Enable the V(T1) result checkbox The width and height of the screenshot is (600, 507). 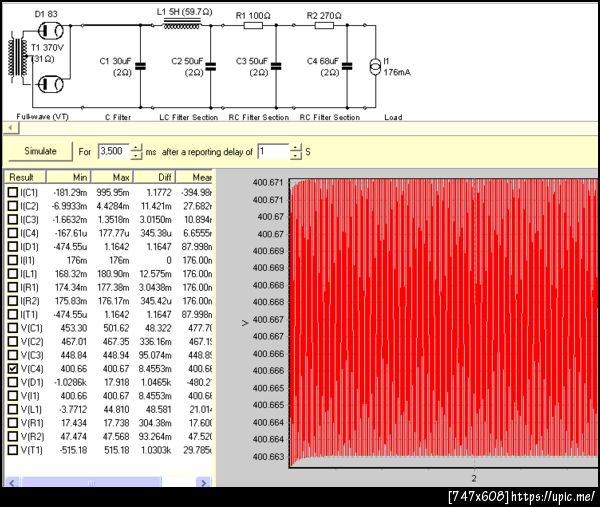(13, 450)
